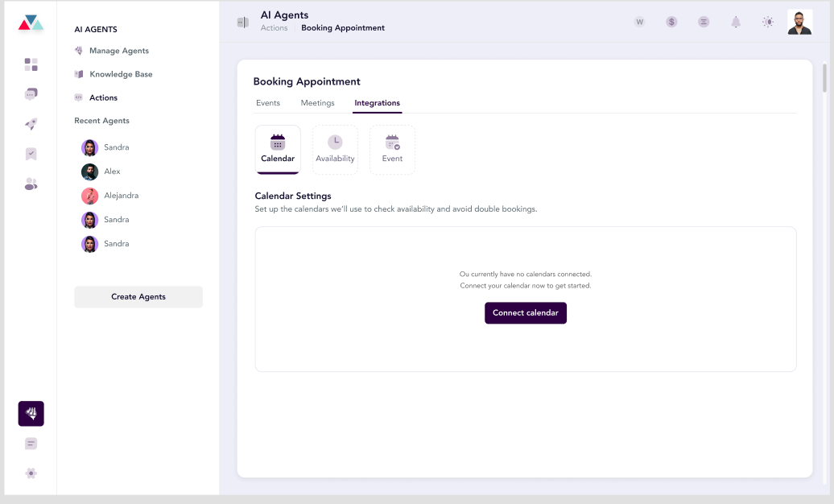Open the dashboard grid icon in left rail
Image resolution: width=834 pixels, height=504 pixels.
[x=31, y=64]
